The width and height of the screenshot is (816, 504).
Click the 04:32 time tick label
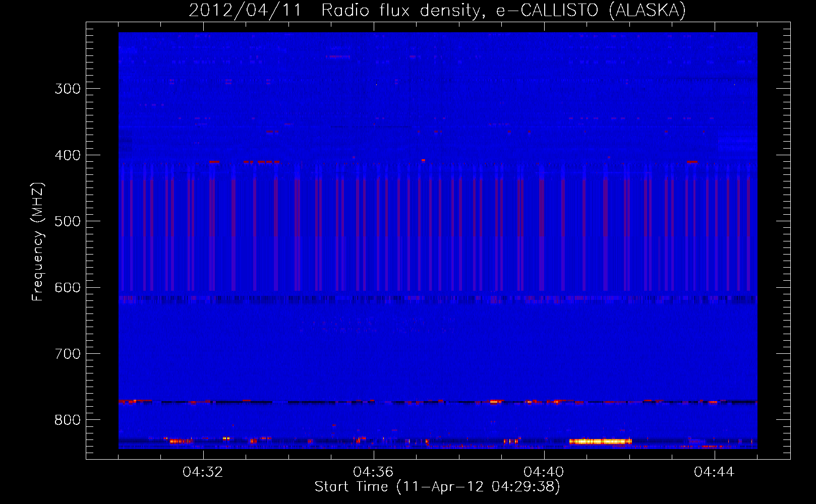203,472
